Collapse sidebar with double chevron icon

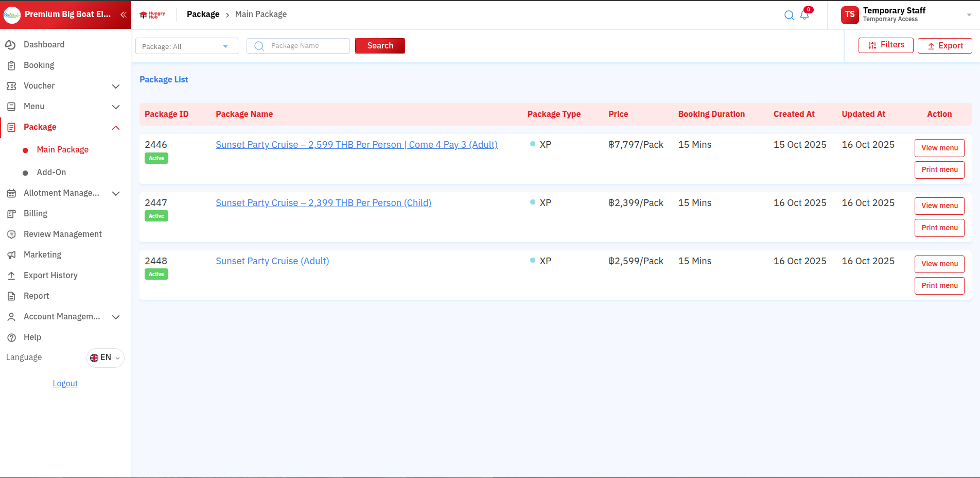pos(123,14)
